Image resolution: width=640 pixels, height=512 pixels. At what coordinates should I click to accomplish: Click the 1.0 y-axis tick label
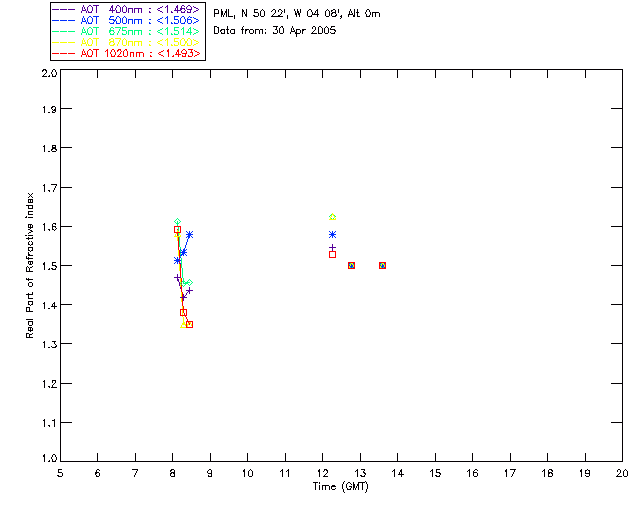point(49,458)
